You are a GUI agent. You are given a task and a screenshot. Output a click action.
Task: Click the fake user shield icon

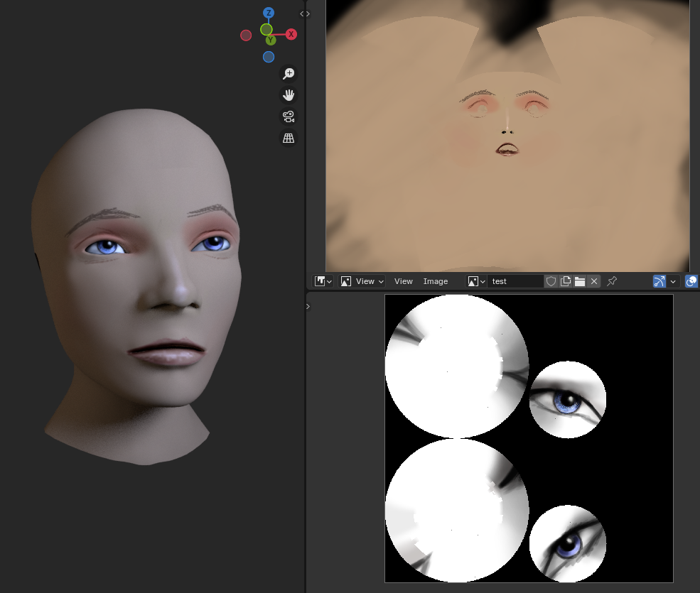[x=551, y=281]
